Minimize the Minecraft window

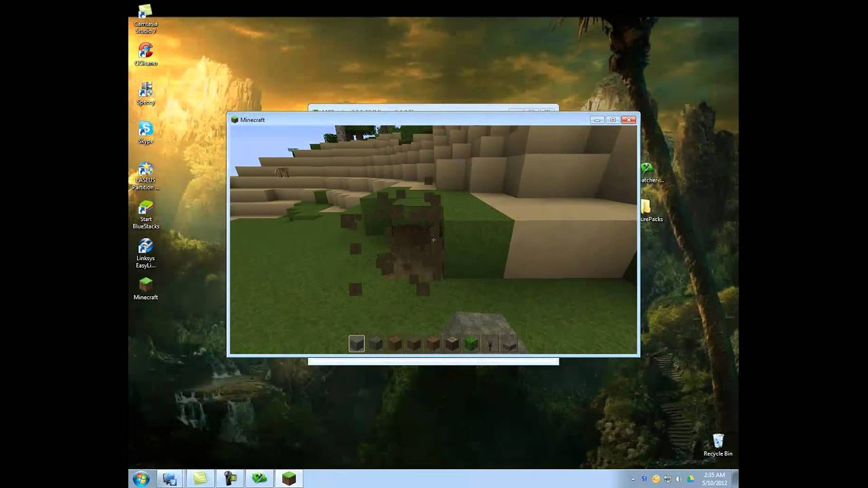point(597,120)
